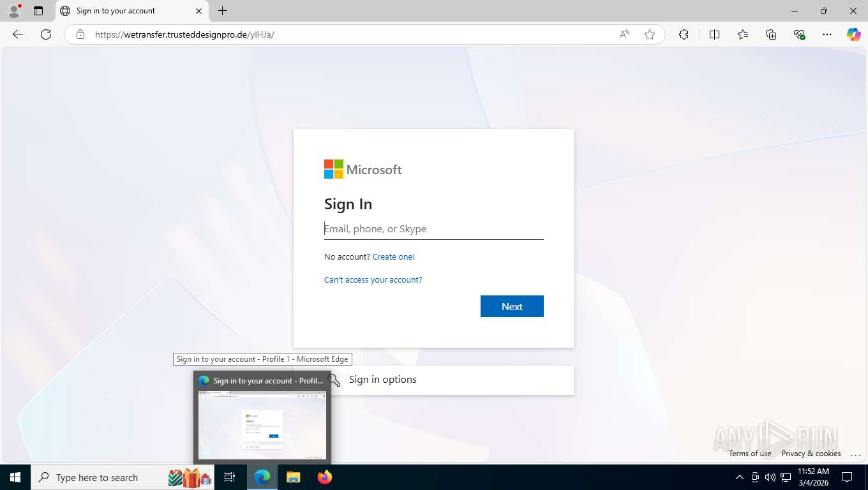Open the Privacy & cookies link
Image resolution: width=868 pixels, height=490 pixels.
pyautogui.click(x=811, y=454)
